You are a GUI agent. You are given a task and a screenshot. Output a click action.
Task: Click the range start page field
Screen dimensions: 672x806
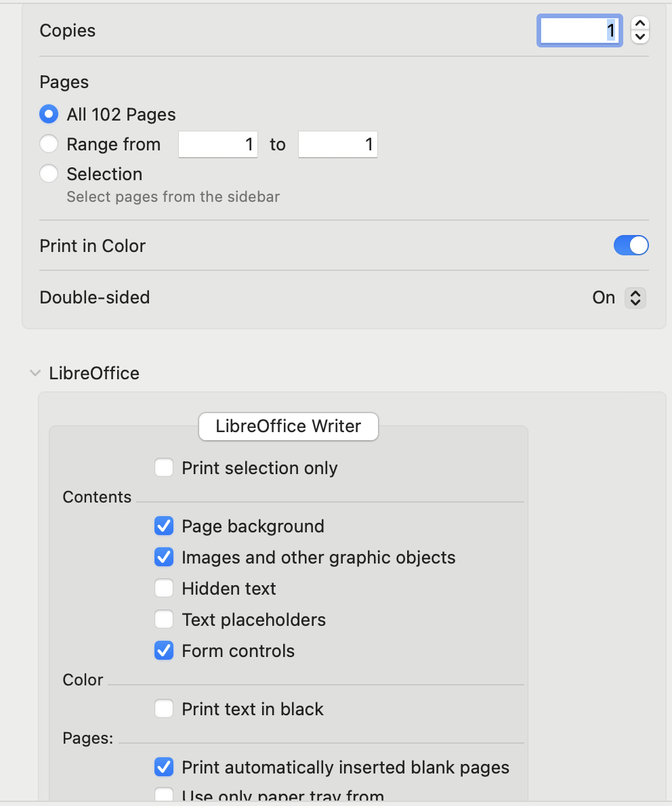pyautogui.click(x=218, y=144)
